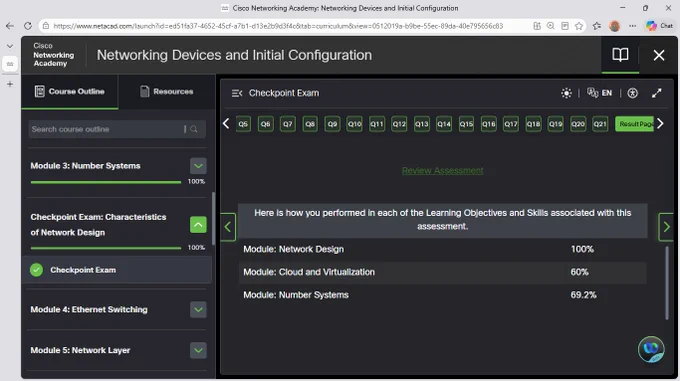Switch to the Resources tab

pyautogui.click(x=167, y=91)
